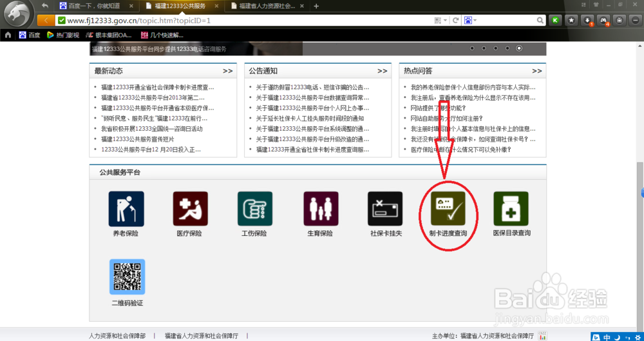This screenshot has height=341, width=644.
Task: Click the home icon on bookmarks bar
Action: (x=8, y=35)
